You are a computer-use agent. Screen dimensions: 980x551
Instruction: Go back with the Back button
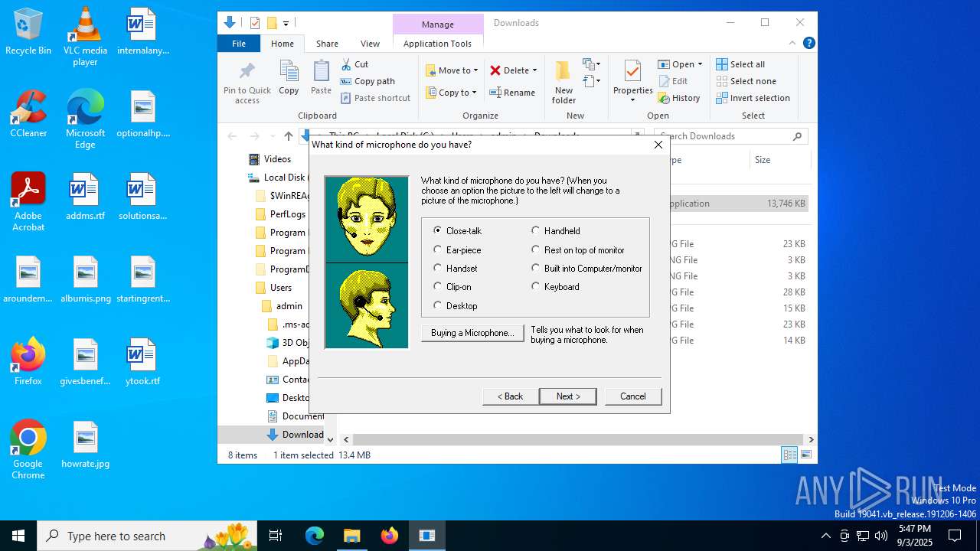[x=510, y=396]
